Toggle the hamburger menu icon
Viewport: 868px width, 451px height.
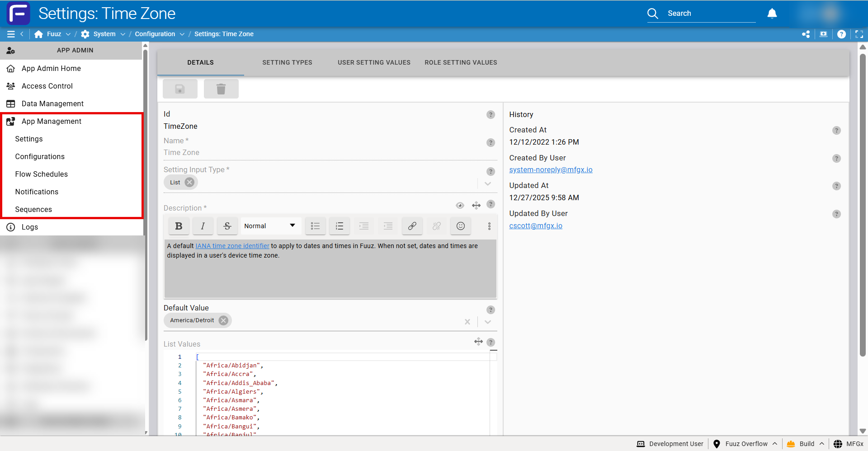point(11,34)
